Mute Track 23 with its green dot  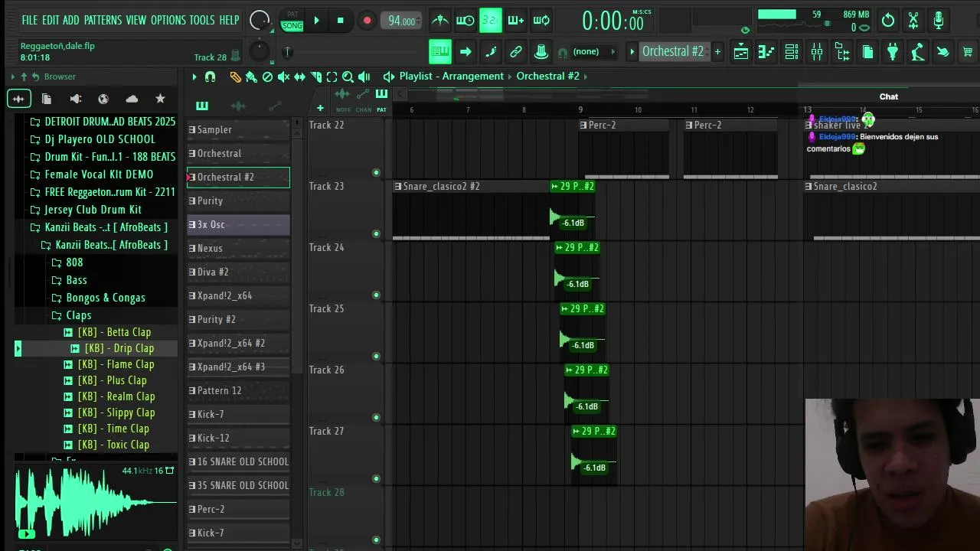(x=376, y=234)
